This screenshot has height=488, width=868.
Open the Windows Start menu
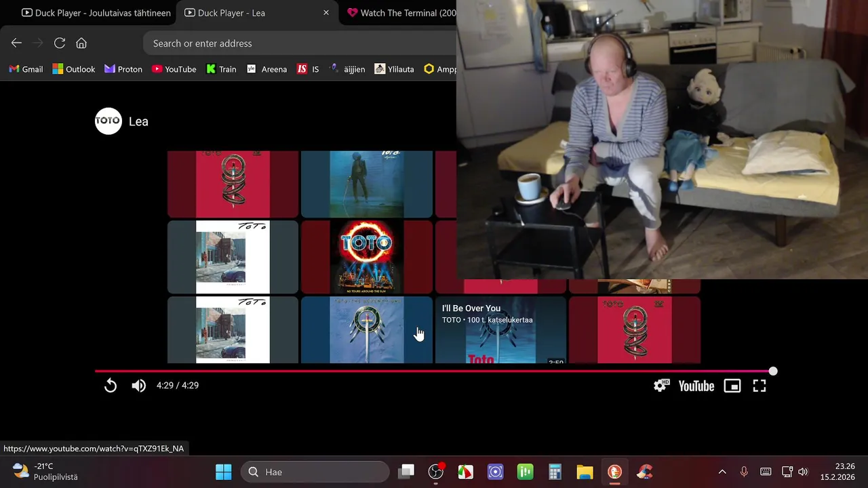coord(224,472)
